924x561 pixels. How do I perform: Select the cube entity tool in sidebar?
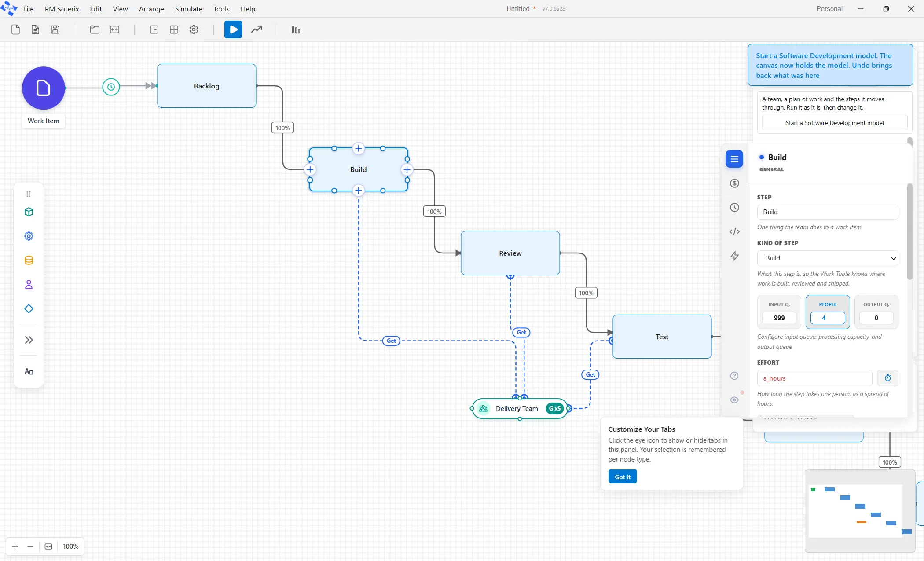[x=29, y=212]
